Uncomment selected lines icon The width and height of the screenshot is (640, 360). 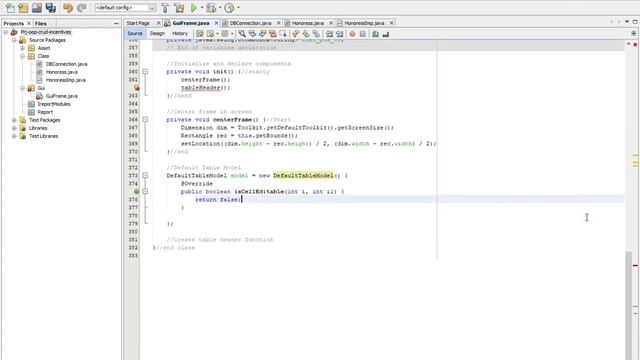(x=386, y=34)
